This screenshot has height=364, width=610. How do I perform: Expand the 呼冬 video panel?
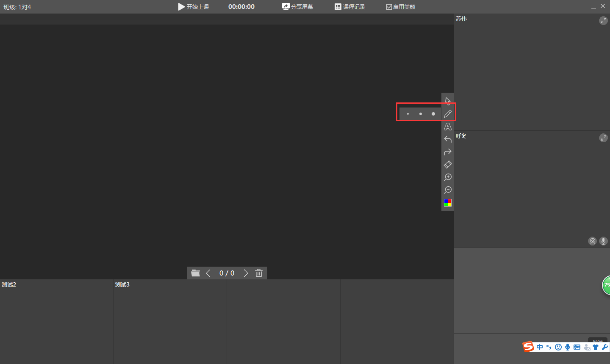603,138
